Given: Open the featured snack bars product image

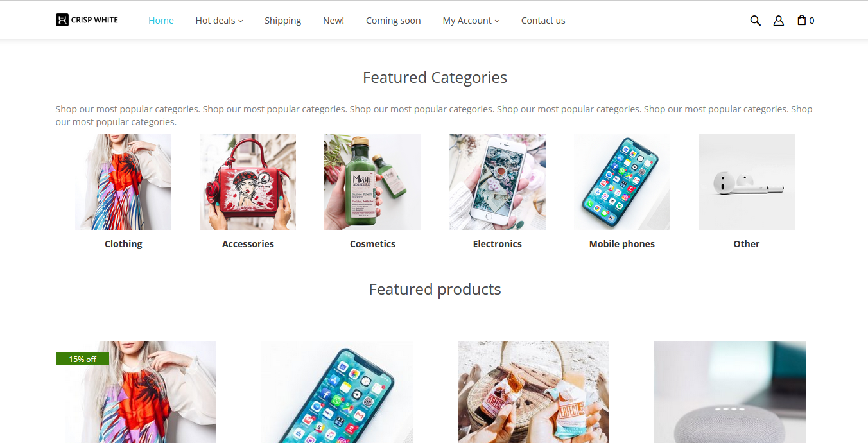Looking at the screenshot, I should tap(533, 392).
